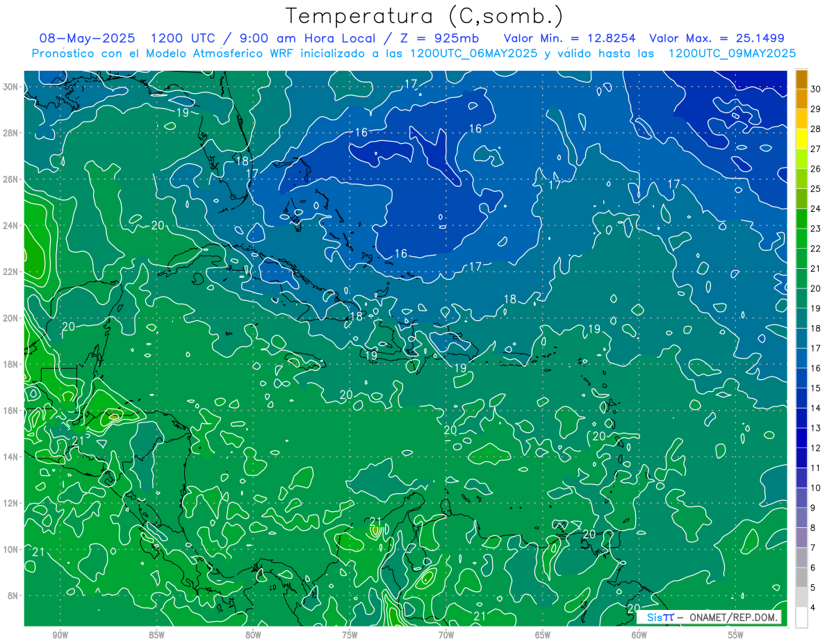
Task: Click the 75W longitude axis label
Action: 350,634
